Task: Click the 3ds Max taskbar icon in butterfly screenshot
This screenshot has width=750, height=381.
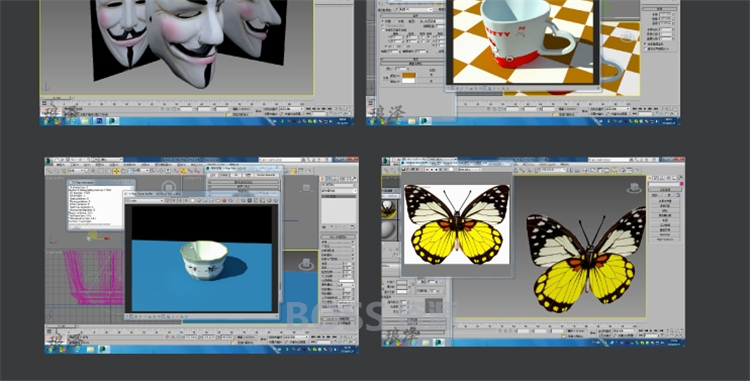Action: (x=439, y=343)
